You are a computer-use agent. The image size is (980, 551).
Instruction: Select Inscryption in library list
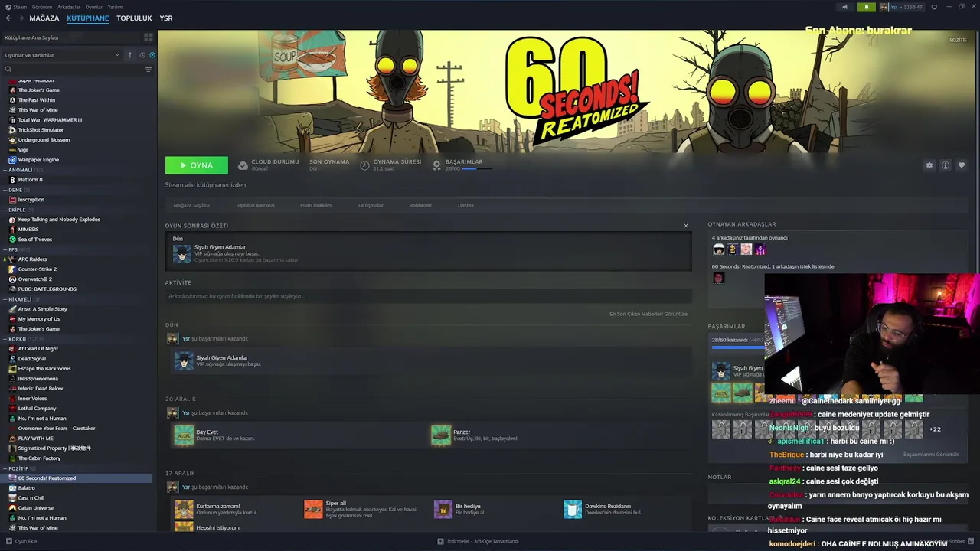pyautogui.click(x=31, y=200)
